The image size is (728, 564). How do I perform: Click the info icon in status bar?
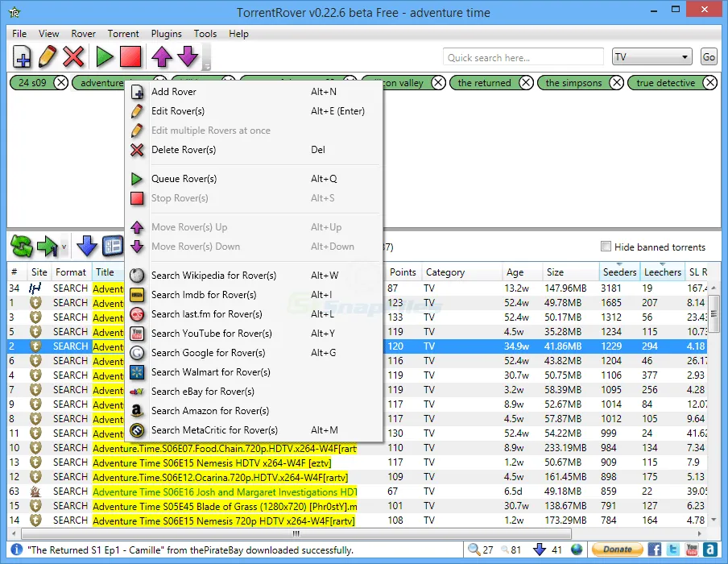coord(16,549)
